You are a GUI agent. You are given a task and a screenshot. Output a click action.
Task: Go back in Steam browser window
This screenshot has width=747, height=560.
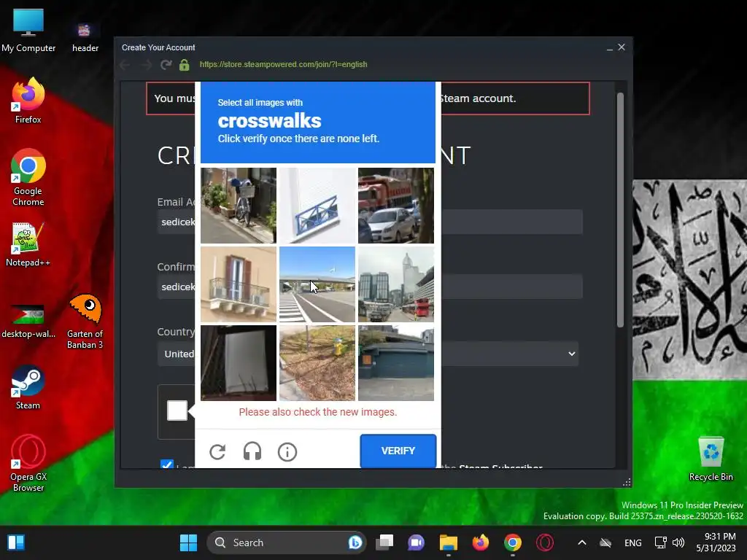(125, 64)
